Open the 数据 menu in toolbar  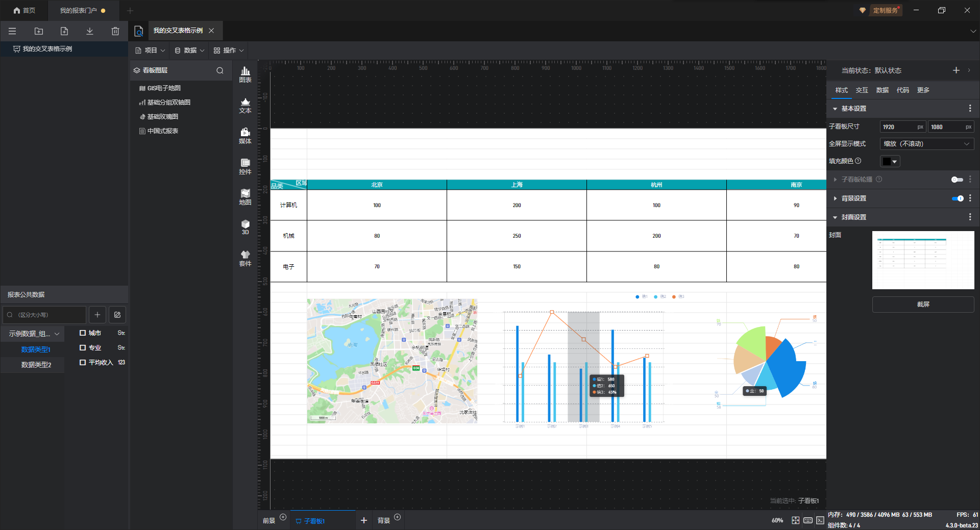[189, 51]
